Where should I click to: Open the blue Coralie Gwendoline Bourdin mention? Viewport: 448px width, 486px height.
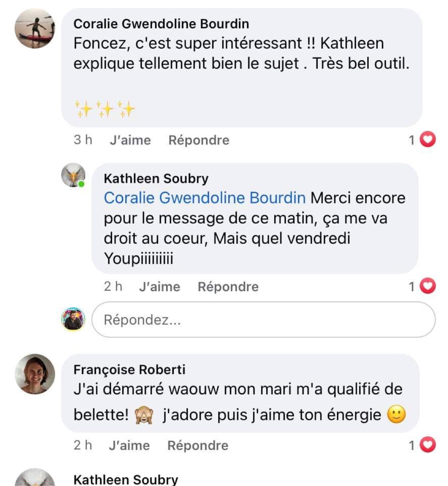(x=204, y=198)
